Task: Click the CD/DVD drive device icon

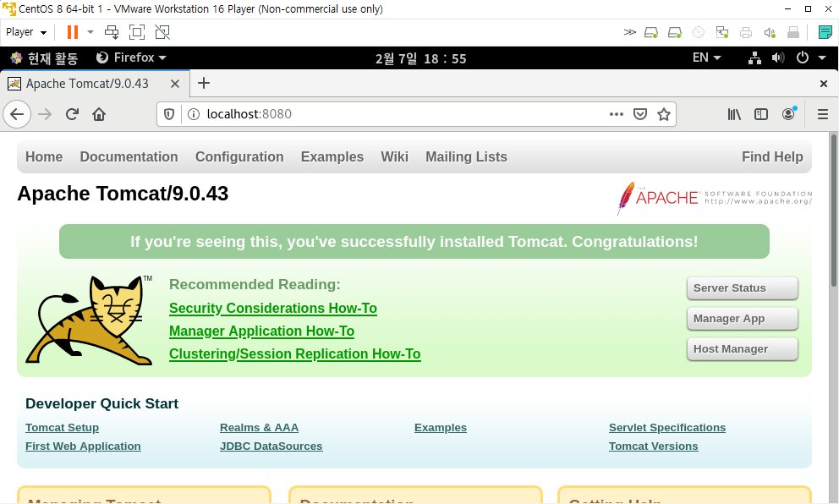Action: point(699,33)
